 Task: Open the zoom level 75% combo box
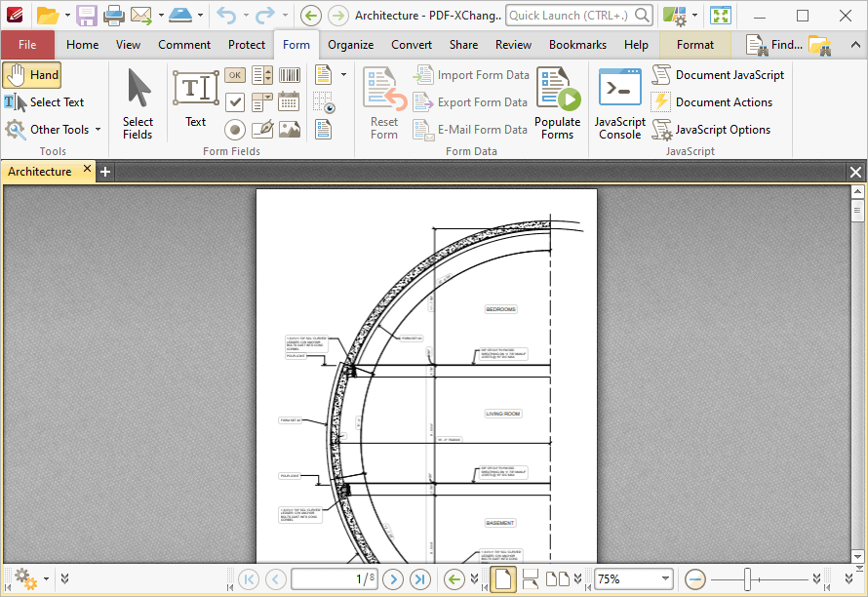point(633,579)
